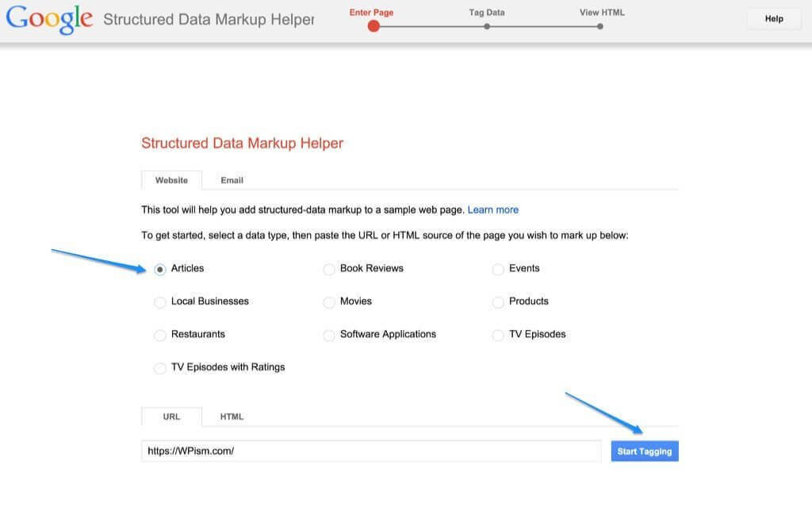This screenshot has width=812, height=515.
Task: Select the Products data type
Action: pyautogui.click(x=498, y=302)
